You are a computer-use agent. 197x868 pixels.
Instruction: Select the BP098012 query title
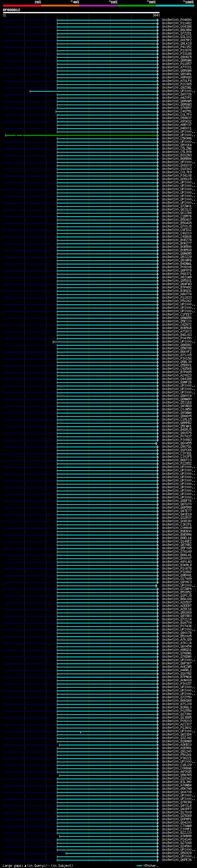11,10
